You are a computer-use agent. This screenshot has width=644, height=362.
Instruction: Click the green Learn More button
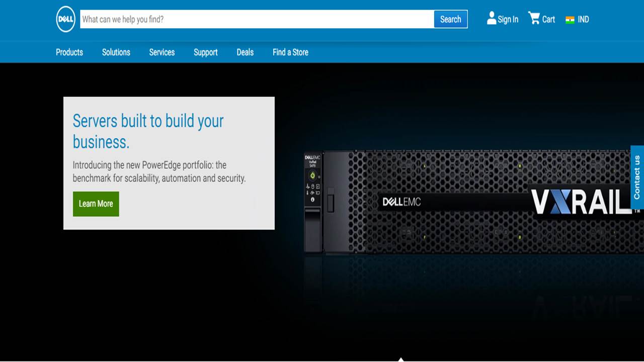pos(96,204)
